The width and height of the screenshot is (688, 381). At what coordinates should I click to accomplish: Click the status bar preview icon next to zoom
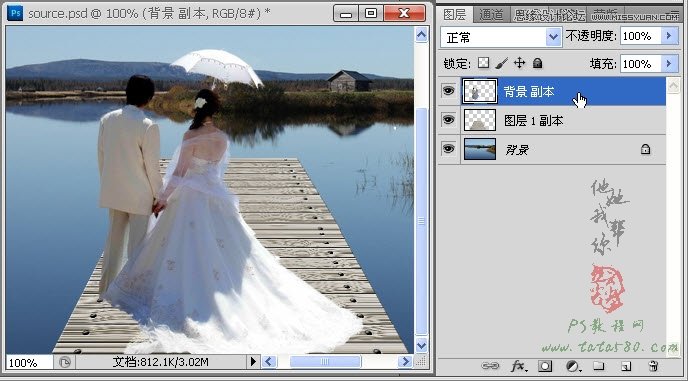coord(64,362)
